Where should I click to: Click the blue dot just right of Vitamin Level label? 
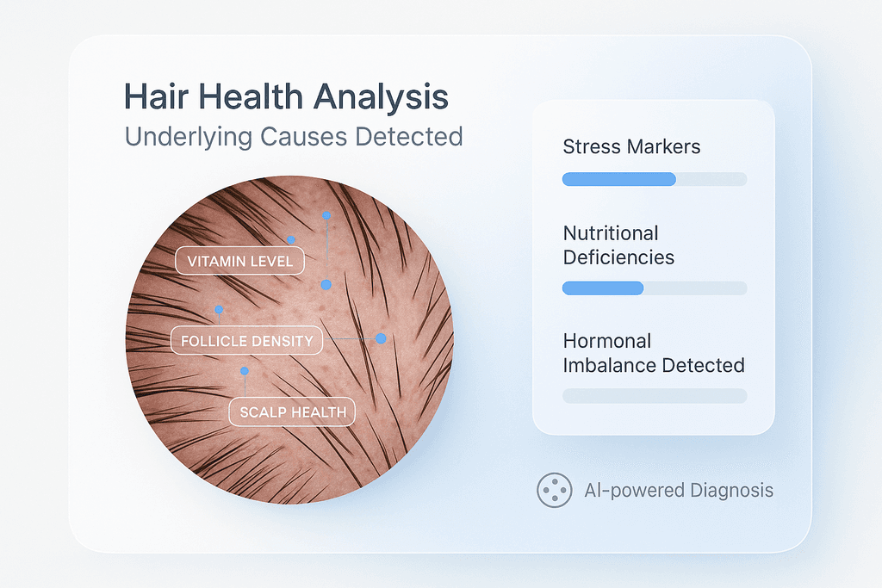click(326, 284)
